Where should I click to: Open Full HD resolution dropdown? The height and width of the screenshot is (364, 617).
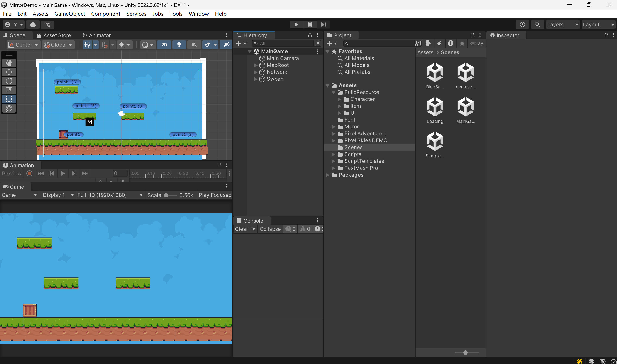[110, 195]
